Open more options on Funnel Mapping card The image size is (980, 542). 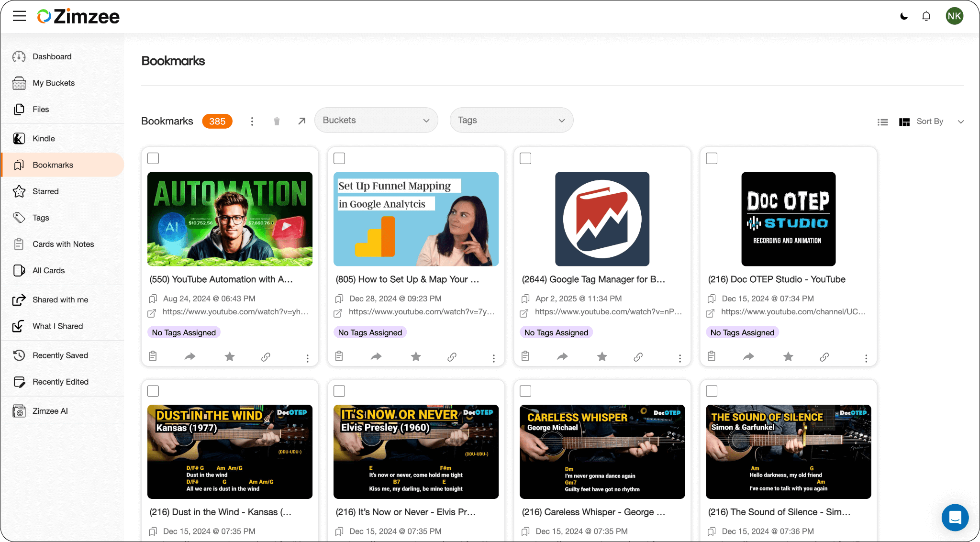pos(494,358)
